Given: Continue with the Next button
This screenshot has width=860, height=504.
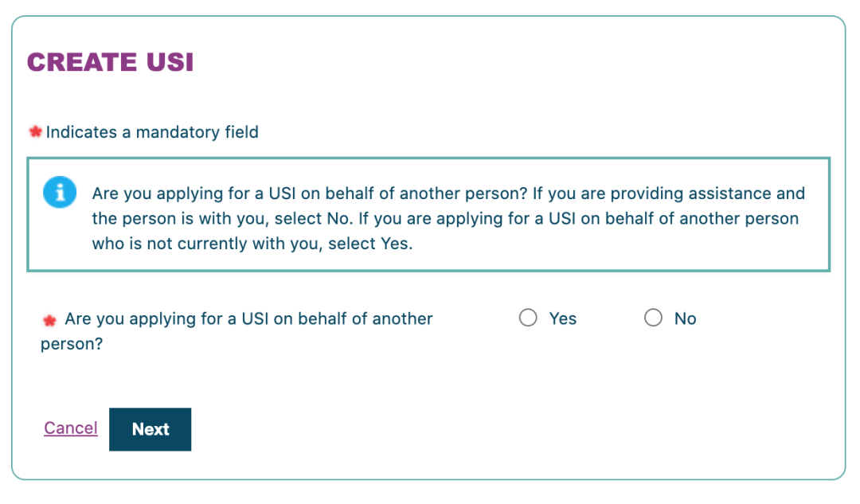Looking at the screenshot, I should 150,429.
